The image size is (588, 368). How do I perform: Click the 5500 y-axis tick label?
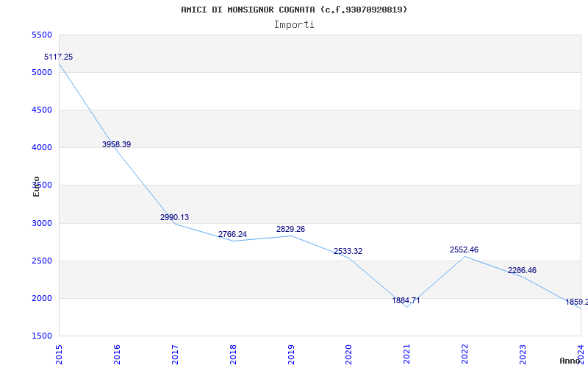coord(42,35)
